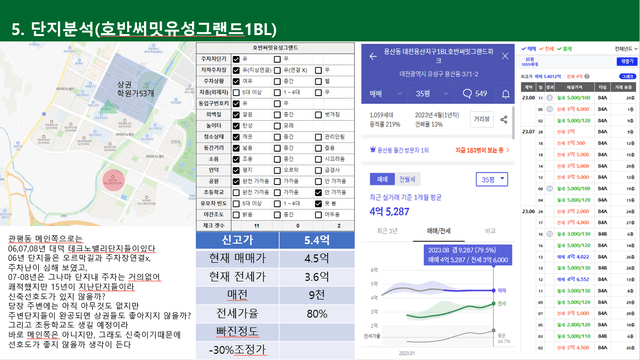Viewport: 640px width, 360px height.
Task: Click the help question mark next to 전세 4억
Action: pos(587,76)
